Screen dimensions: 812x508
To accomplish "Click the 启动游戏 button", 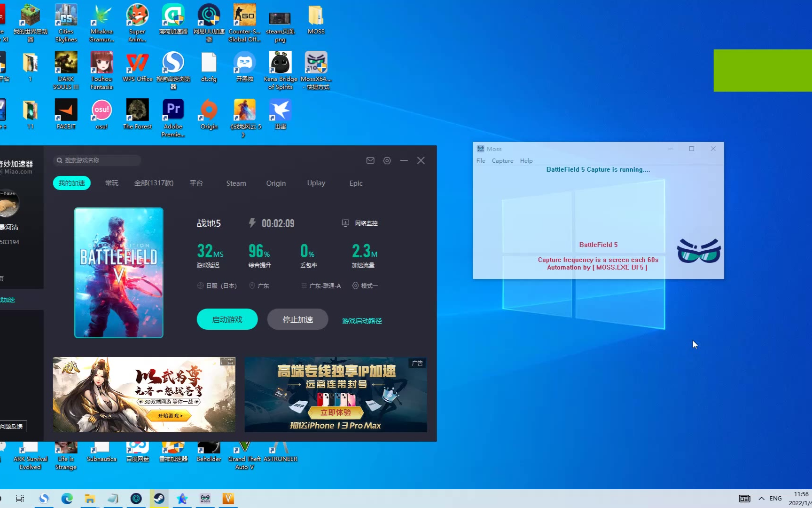I will click(227, 319).
